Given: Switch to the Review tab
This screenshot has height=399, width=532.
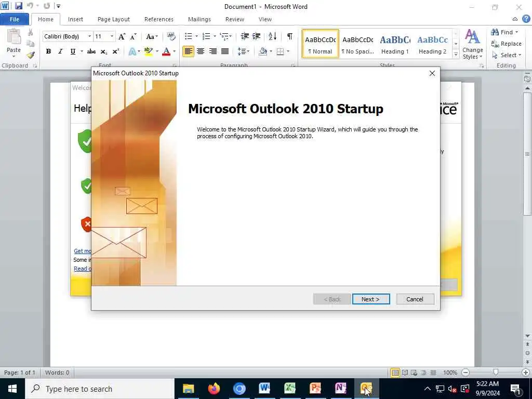Looking at the screenshot, I should click(235, 19).
